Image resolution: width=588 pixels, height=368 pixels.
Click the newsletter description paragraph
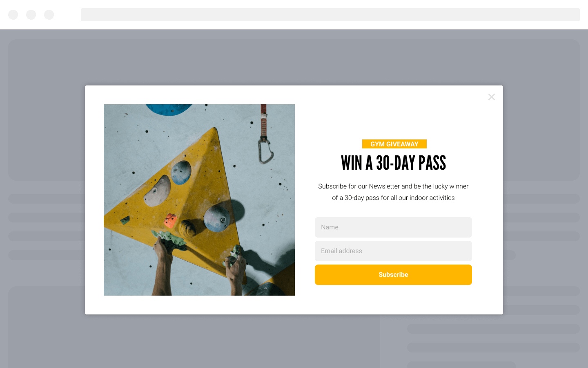(393, 192)
